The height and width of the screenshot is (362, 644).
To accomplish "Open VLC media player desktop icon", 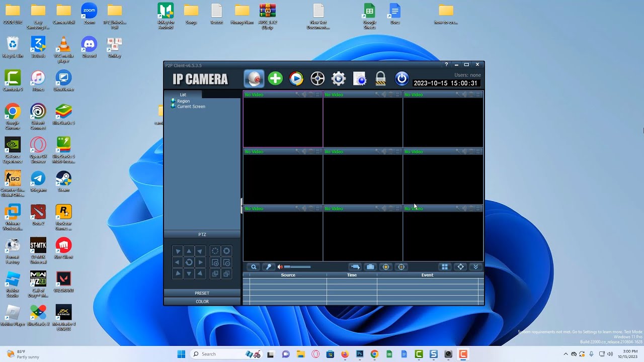I will 63,50.
